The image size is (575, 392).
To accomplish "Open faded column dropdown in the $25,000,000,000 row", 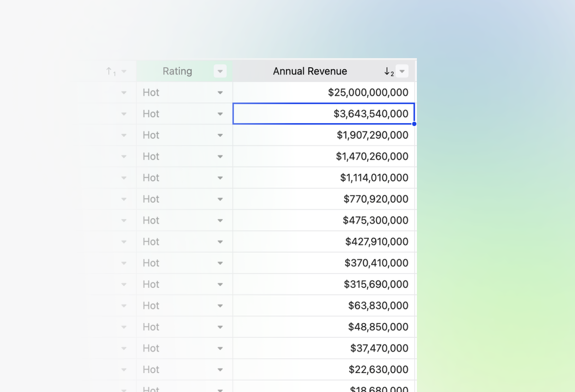I will pos(124,93).
